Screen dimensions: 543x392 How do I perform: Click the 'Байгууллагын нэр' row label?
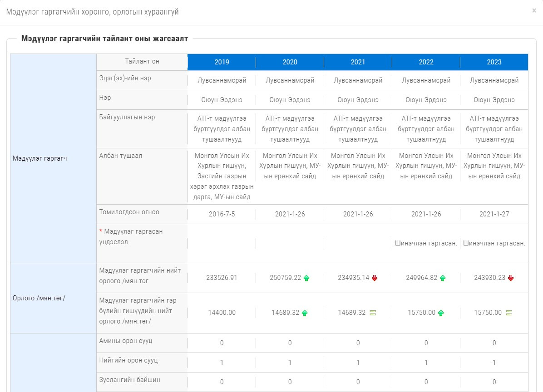click(x=127, y=117)
